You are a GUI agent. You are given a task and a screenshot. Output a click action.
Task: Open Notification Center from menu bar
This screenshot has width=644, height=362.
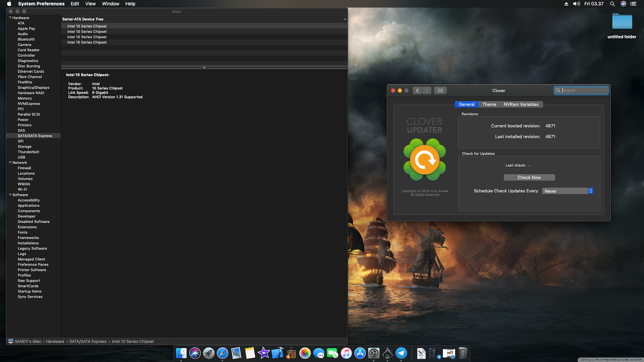tap(633, 4)
